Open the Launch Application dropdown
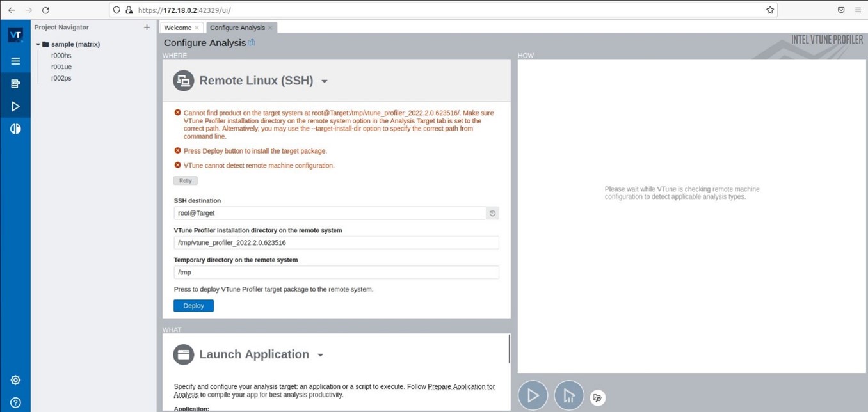 click(x=320, y=355)
